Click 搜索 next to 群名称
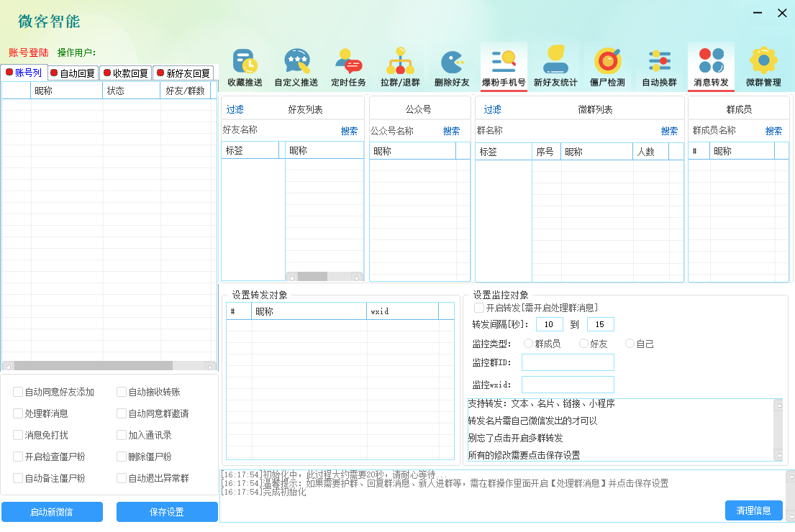This screenshot has width=795, height=532. (669, 131)
